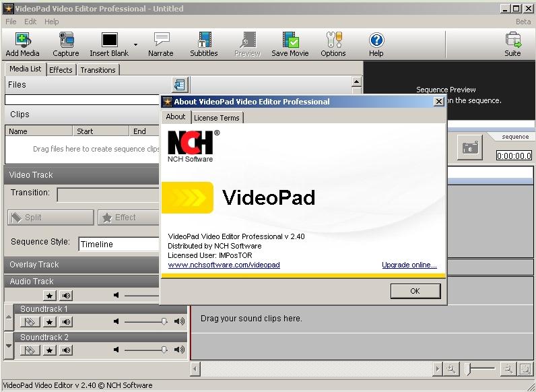Click Soundtrack 1 star effects icon
This screenshot has height=392, width=536.
click(50, 321)
